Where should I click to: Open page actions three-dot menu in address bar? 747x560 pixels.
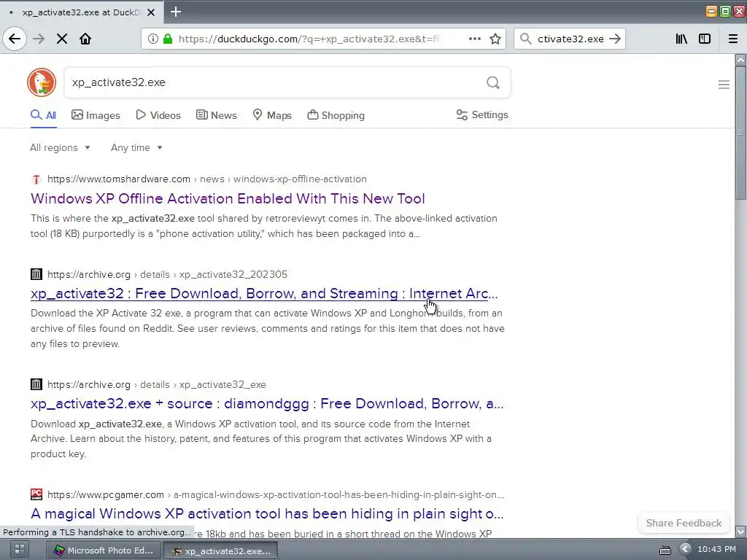pos(474,39)
